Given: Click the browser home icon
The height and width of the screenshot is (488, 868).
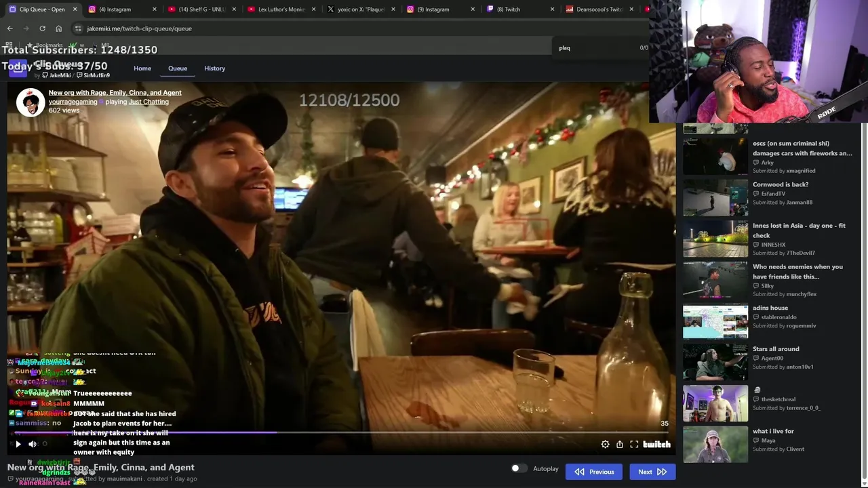Looking at the screenshot, I should pyautogui.click(x=58, y=28).
